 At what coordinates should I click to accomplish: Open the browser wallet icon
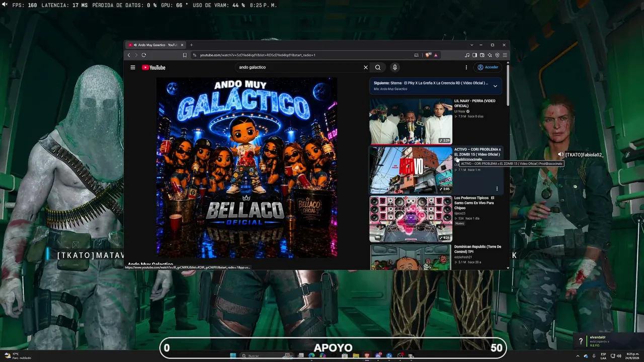coord(482,55)
